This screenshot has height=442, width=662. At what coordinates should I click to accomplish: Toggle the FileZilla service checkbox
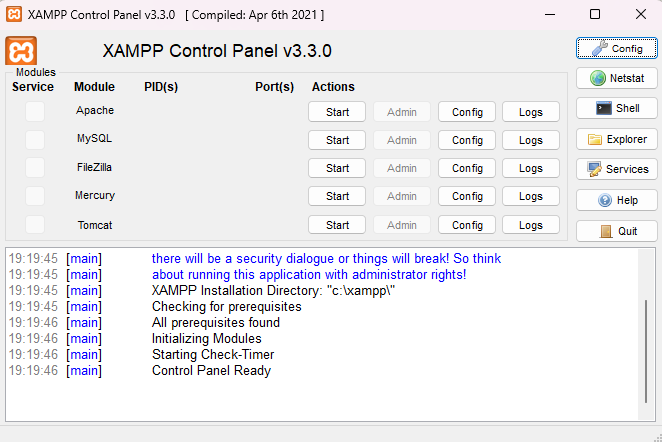click(x=35, y=168)
